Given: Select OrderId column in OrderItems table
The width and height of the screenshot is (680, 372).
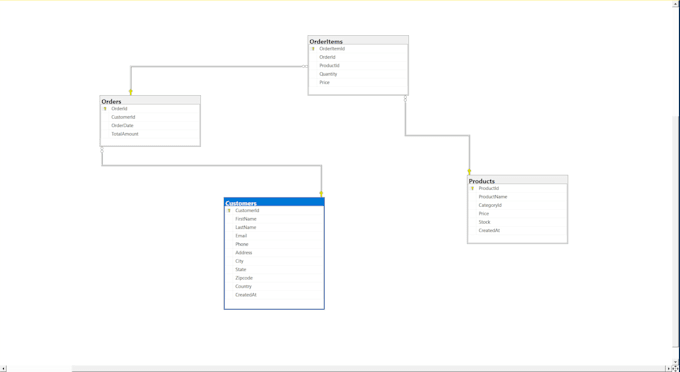Looking at the screenshot, I should [358, 57].
